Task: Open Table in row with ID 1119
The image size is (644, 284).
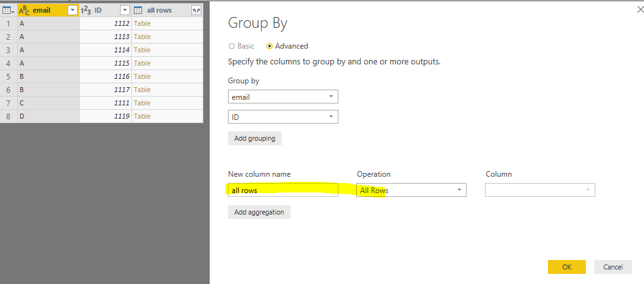Action: pyautogui.click(x=142, y=116)
